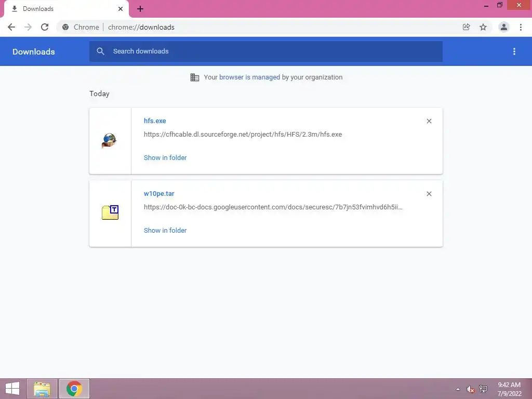Reload the downloads page
Image resolution: width=532 pixels, height=399 pixels.
[x=45, y=27]
